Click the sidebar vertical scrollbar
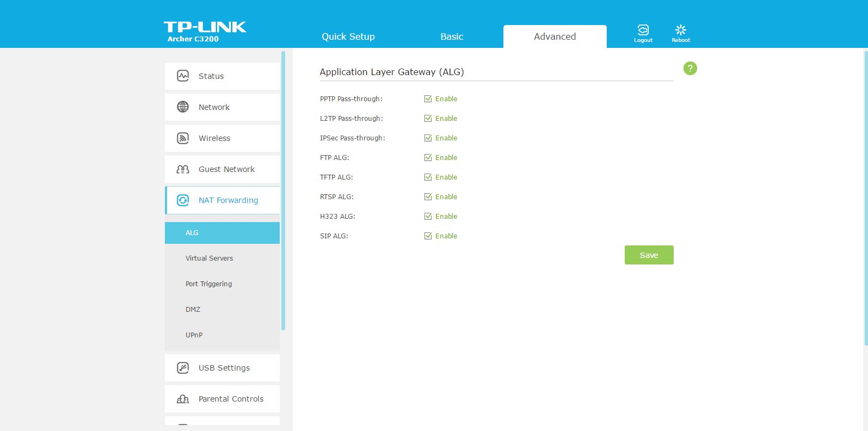The width and height of the screenshot is (868, 431). coord(283,190)
